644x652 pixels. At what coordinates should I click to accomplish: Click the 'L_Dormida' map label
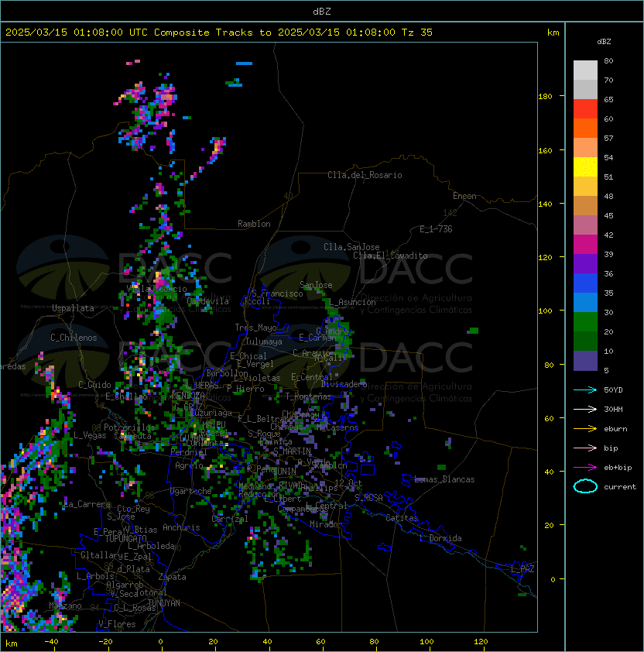[x=440, y=538]
